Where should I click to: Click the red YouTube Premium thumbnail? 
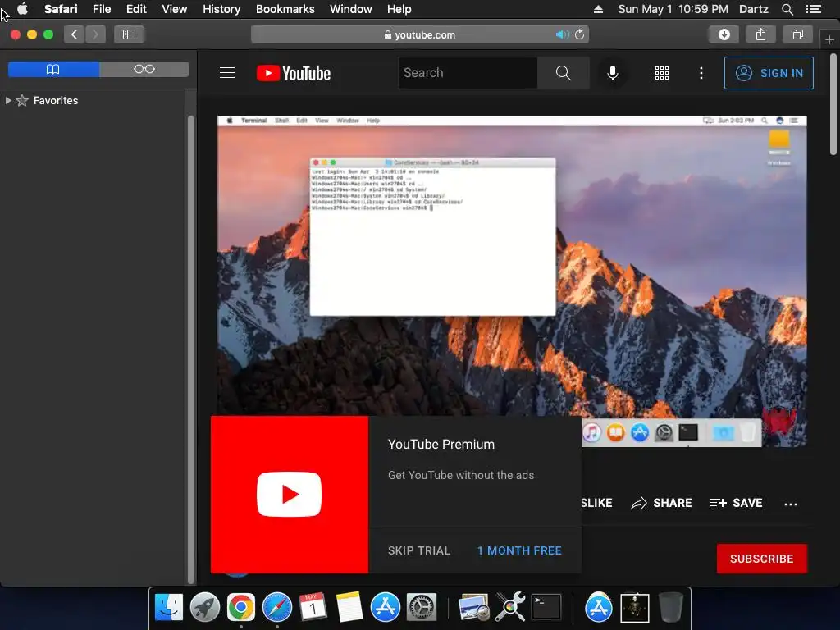point(290,495)
